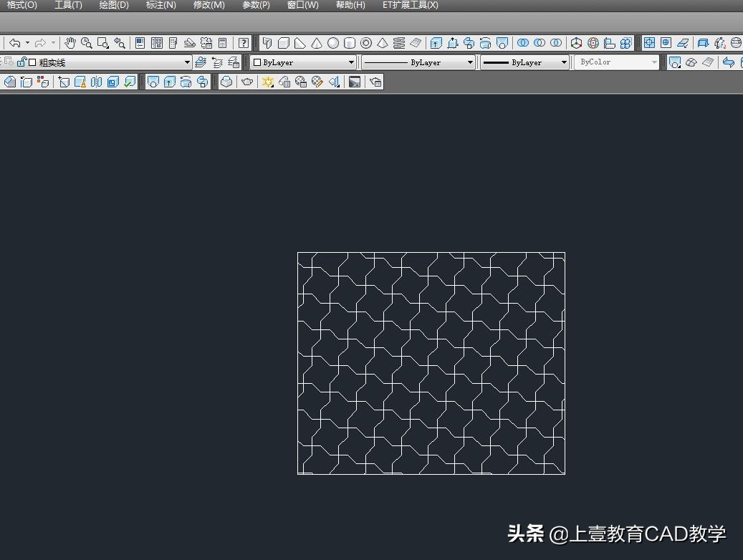Click the Layer Previous icon

click(x=217, y=62)
